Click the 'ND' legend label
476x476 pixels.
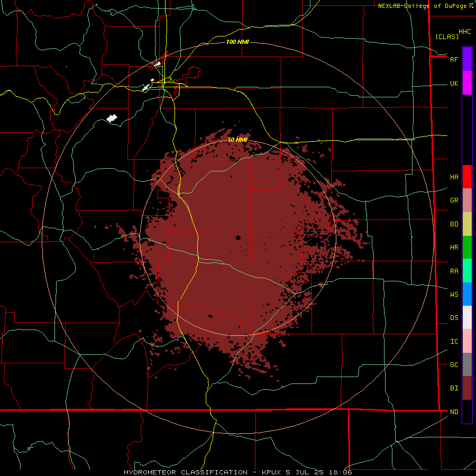(454, 412)
